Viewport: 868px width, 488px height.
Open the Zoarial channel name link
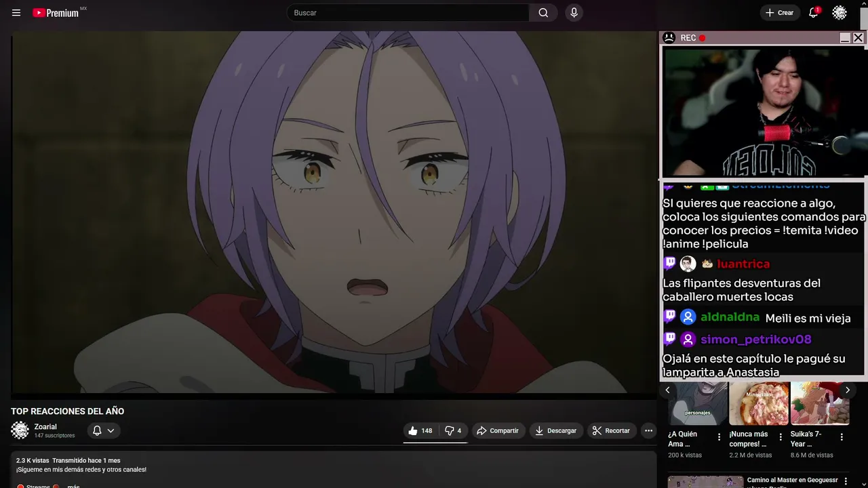click(45, 426)
